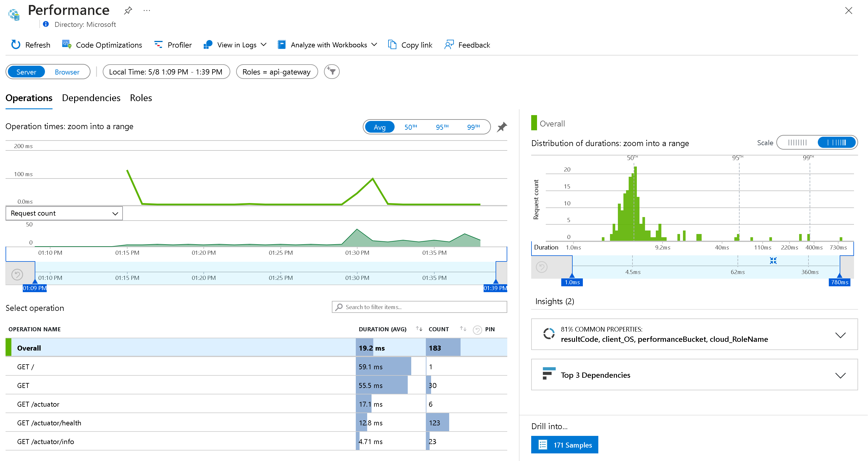Select 99th percentile aggregation
The image size is (868, 461).
[473, 127]
